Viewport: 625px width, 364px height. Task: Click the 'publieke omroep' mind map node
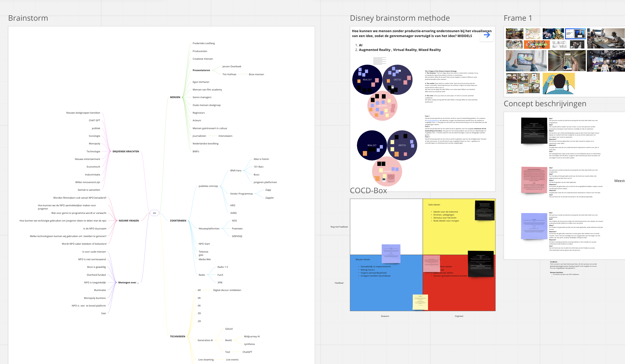point(208,186)
